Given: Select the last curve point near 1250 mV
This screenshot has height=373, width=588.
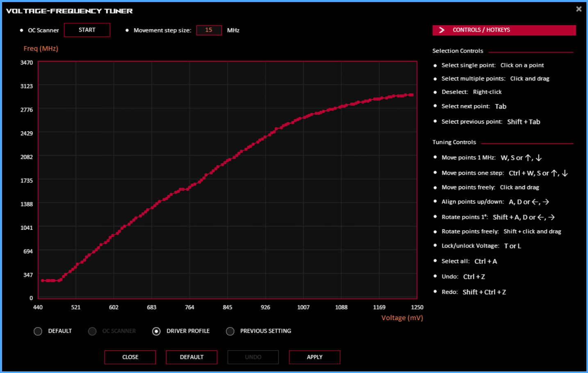Looking at the screenshot, I should [412, 95].
